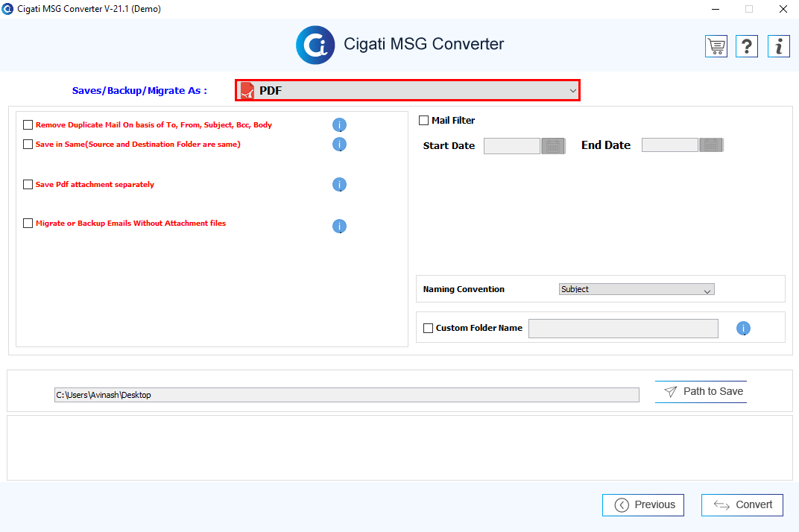Click the destination path field showing Desktop

(x=347, y=395)
